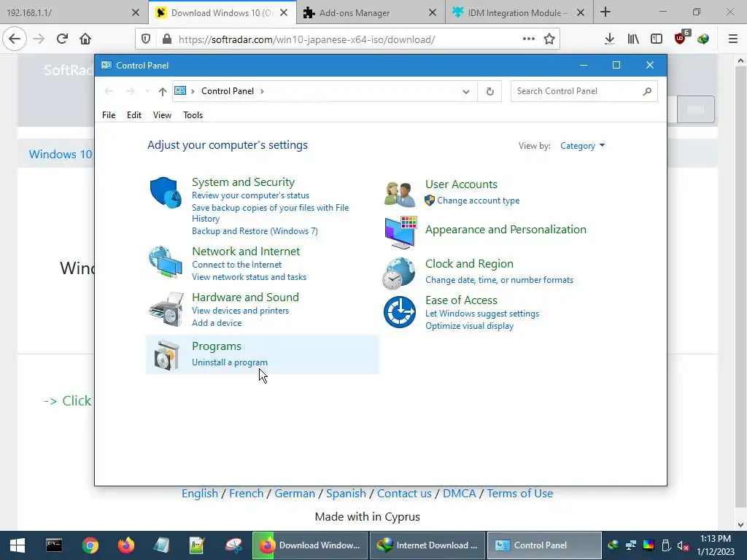The image size is (747, 560).
Task: Expand the chevron after Control Panel breadcrumb
Action: click(x=262, y=91)
